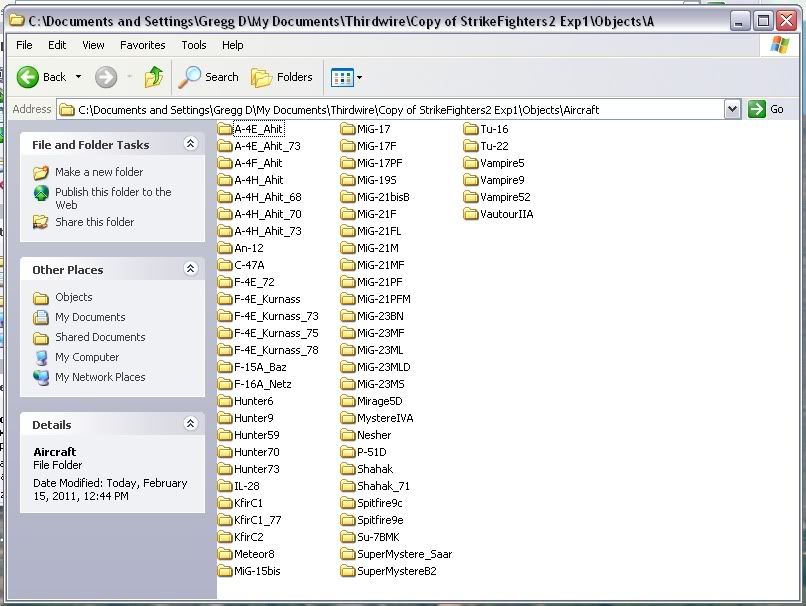Open the Views icon button

(342, 78)
